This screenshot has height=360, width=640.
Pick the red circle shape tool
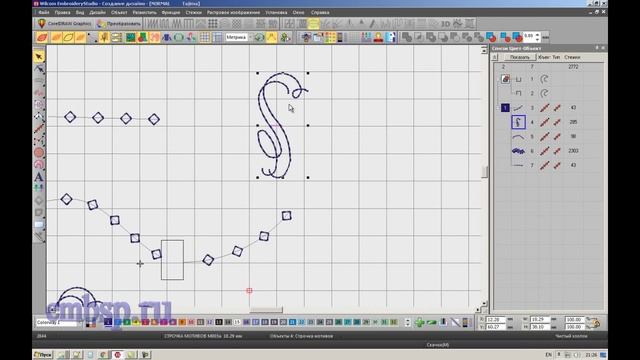[x=39, y=153]
